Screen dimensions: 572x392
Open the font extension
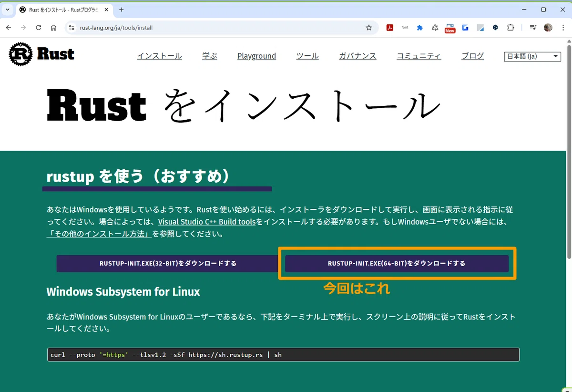[405, 28]
